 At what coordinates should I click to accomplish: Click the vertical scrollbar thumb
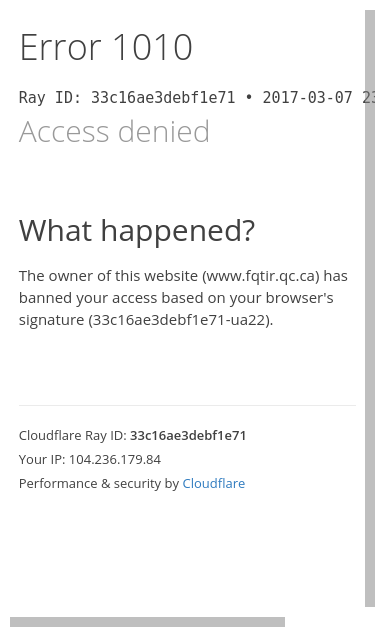click(370, 308)
